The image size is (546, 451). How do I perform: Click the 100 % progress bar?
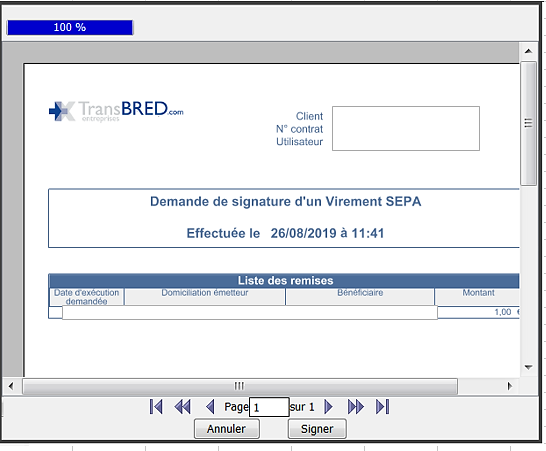tap(70, 28)
